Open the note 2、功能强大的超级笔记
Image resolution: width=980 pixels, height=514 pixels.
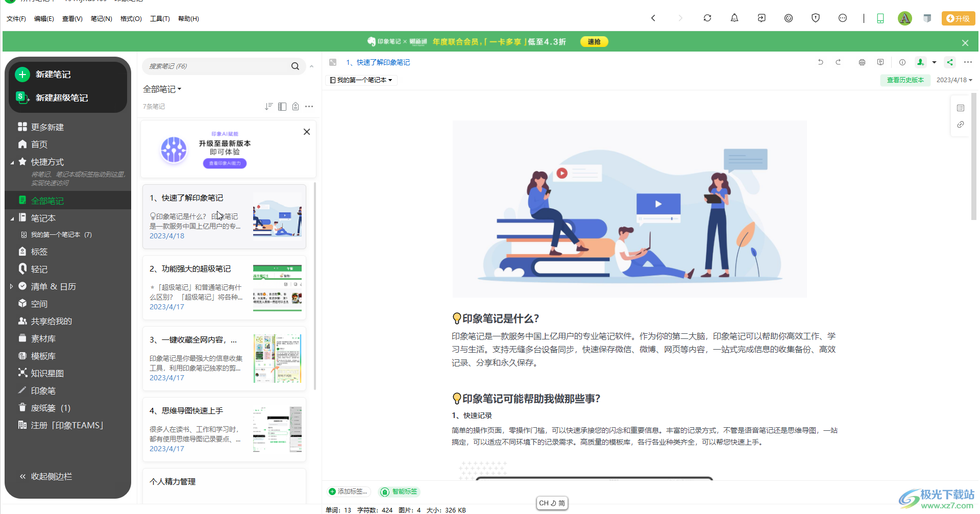coord(224,287)
